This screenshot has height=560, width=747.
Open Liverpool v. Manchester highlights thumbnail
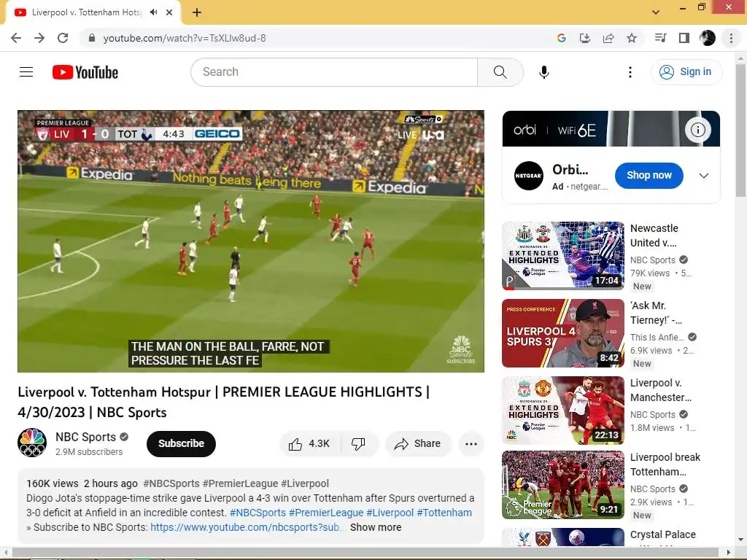[x=562, y=410]
